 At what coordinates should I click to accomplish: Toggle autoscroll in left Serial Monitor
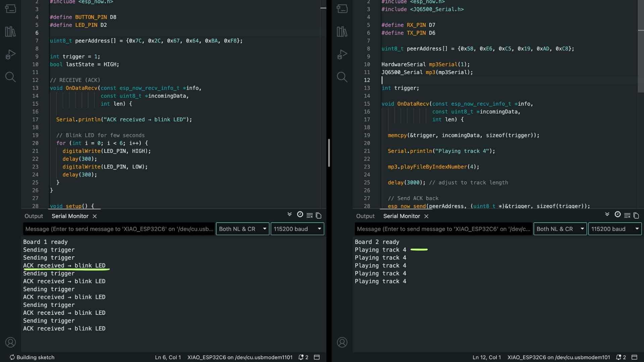click(289, 215)
